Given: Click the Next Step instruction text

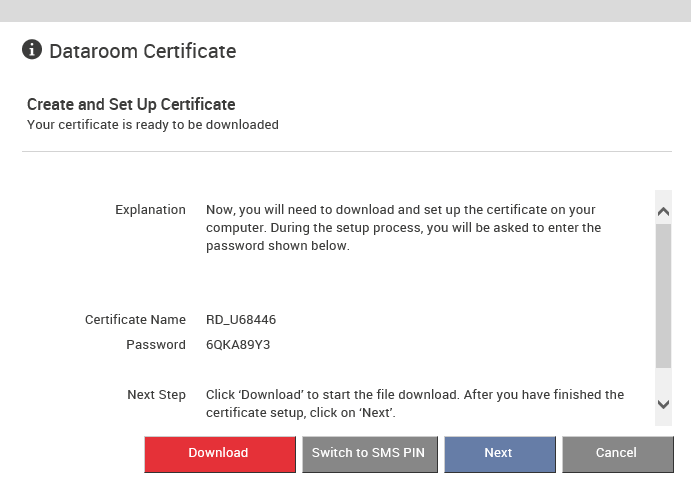Looking at the screenshot, I should click(415, 403).
